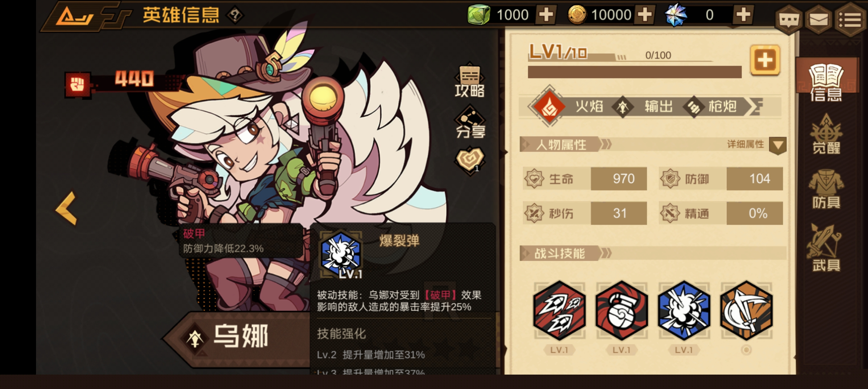Open the 攻略 strategy guide icon
Image resolution: width=868 pixels, height=389 pixels.
tap(470, 81)
